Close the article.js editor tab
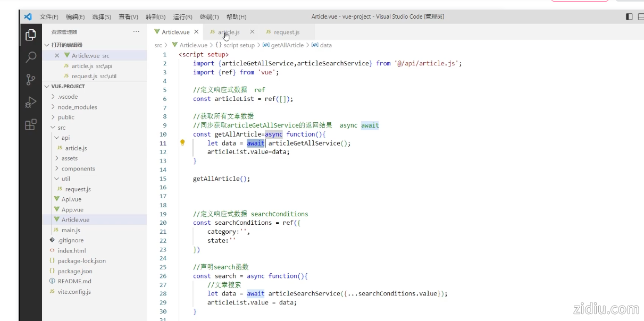This screenshot has width=644, height=321. pos(252,32)
